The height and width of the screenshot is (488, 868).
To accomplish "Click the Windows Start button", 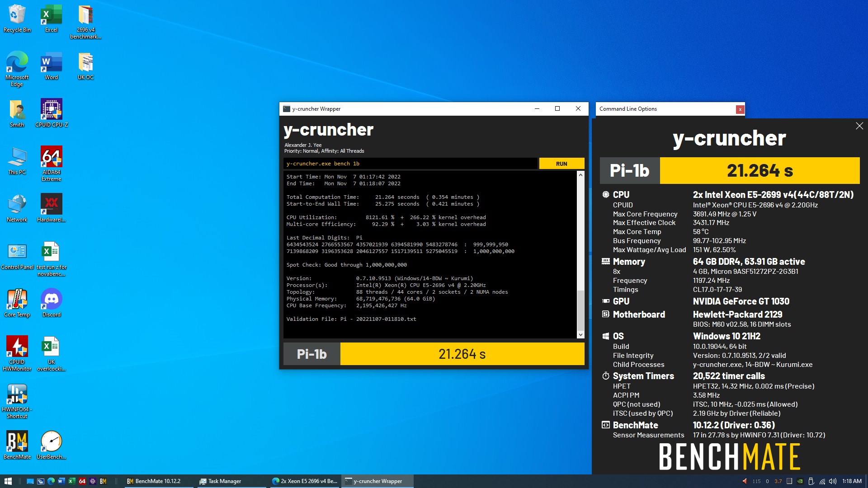I will coord(8,481).
